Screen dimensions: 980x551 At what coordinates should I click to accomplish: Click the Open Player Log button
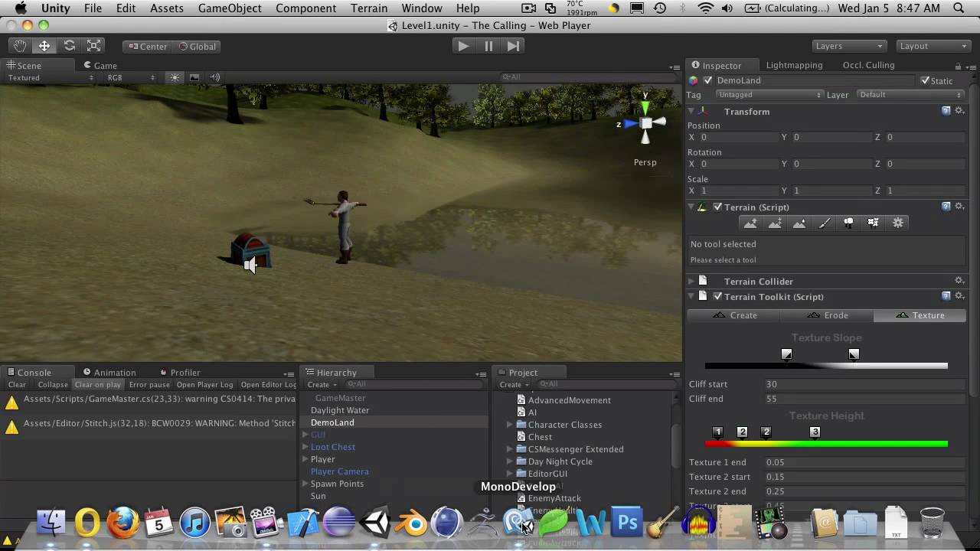point(204,385)
